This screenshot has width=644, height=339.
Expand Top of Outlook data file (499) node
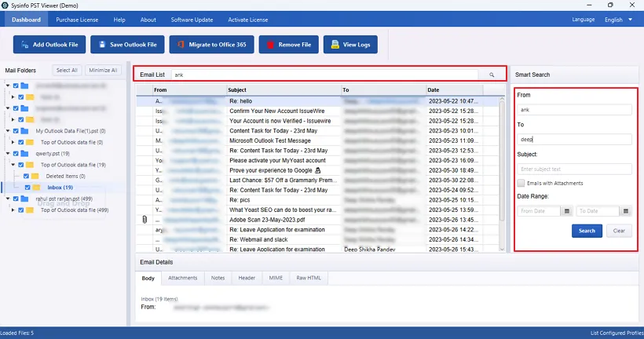click(x=13, y=210)
